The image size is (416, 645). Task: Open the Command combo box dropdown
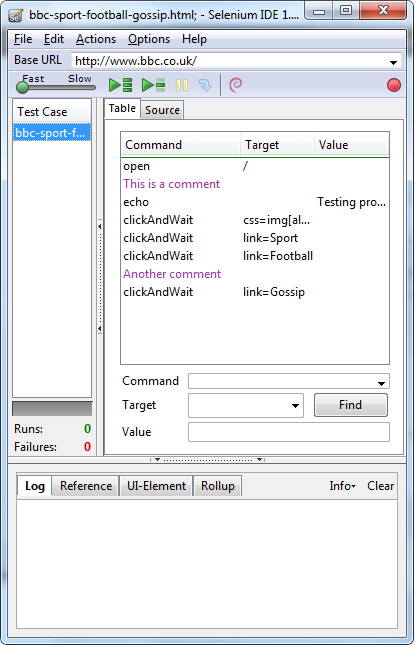tap(381, 383)
